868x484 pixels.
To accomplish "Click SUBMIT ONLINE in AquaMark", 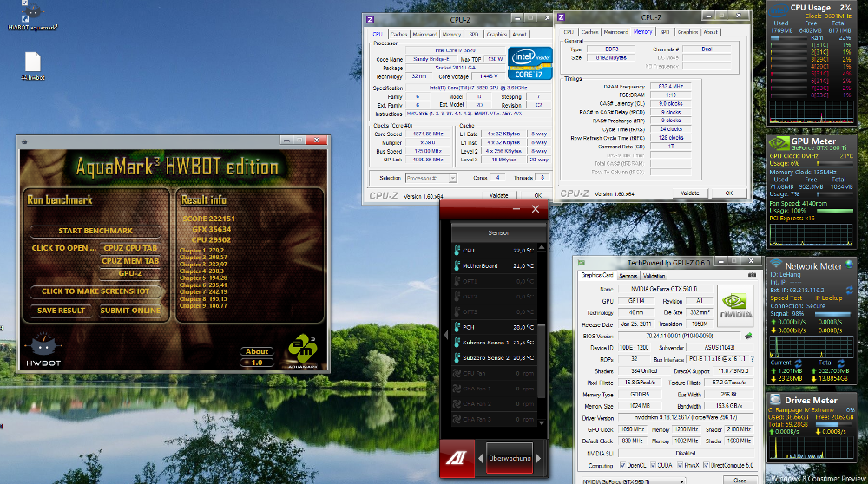I will 130,311.
